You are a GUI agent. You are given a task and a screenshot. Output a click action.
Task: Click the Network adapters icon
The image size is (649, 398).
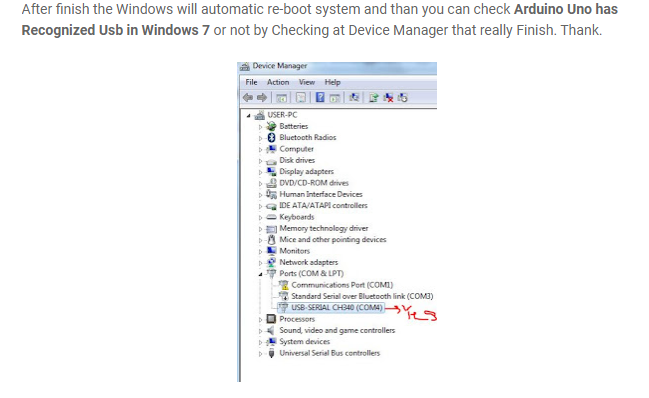point(272,262)
